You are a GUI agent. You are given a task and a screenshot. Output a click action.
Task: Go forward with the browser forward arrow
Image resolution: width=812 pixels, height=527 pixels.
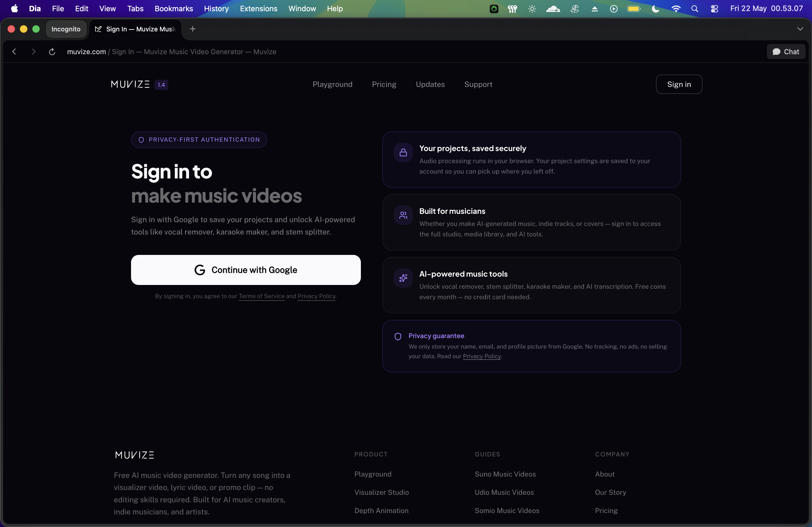click(x=33, y=52)
